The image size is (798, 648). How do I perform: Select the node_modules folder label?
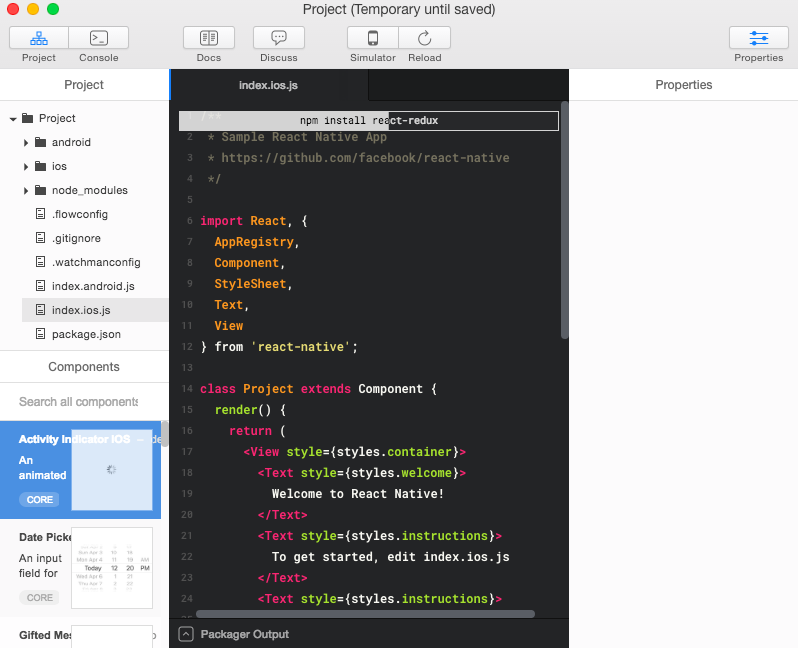click(x=90, y=190)
